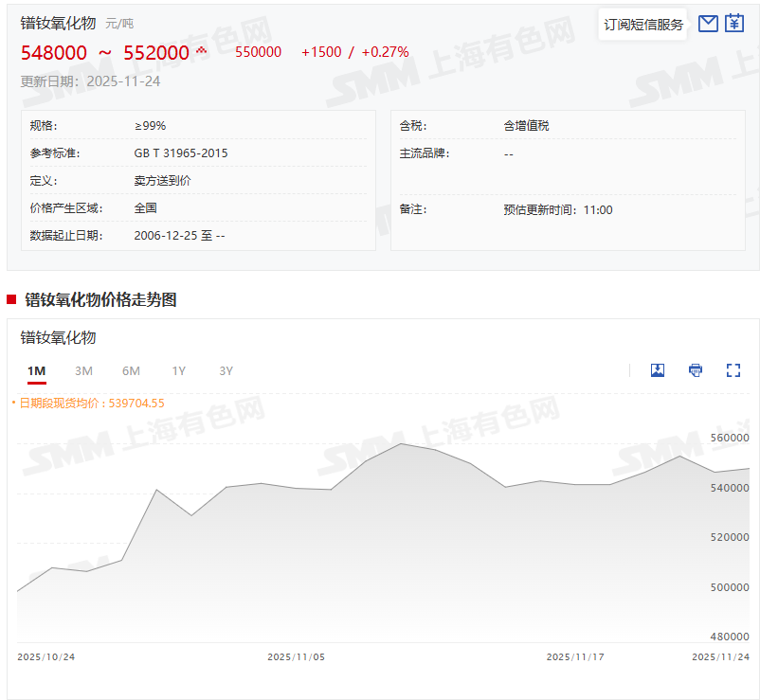Click the red price-up arrow icon
Screen dimensions: 760x700
201,50
